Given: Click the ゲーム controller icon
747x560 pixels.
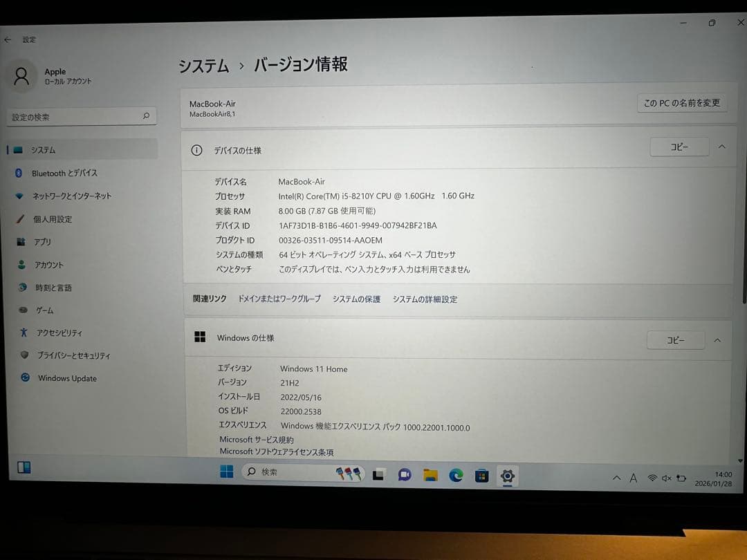Looking at the screenshot, I should (x=23, y=310).
